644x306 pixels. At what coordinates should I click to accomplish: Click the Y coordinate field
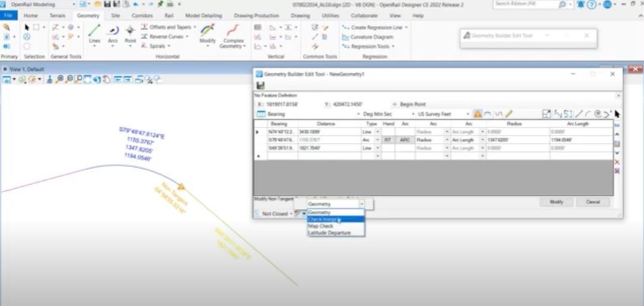pos(360,104)
